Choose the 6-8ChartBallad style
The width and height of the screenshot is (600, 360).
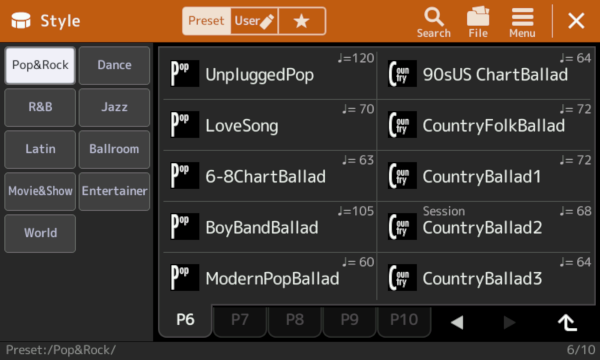pyautogui.click(x=270, y=176)
